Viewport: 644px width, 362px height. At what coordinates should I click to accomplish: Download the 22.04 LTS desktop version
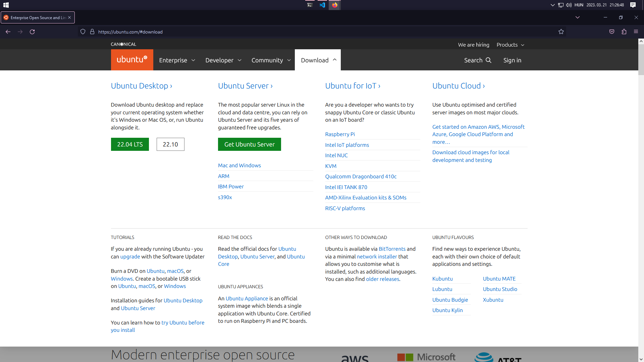(130, 144)
